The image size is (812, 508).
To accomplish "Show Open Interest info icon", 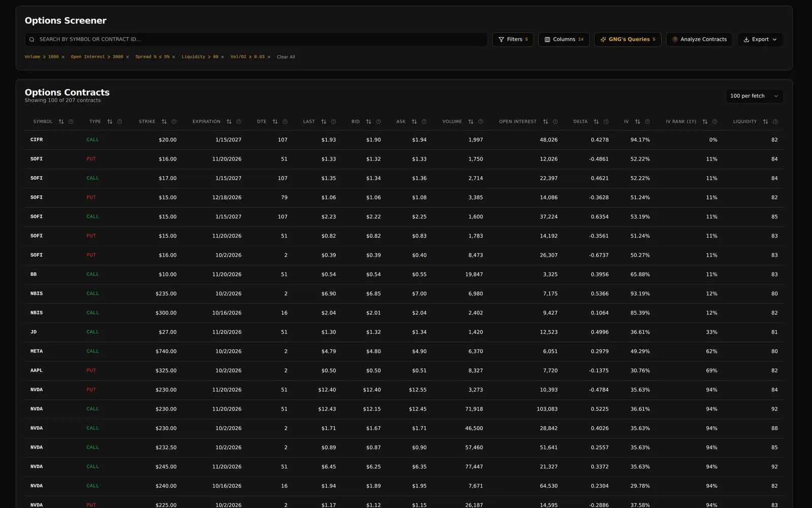I will pos(555,122).
